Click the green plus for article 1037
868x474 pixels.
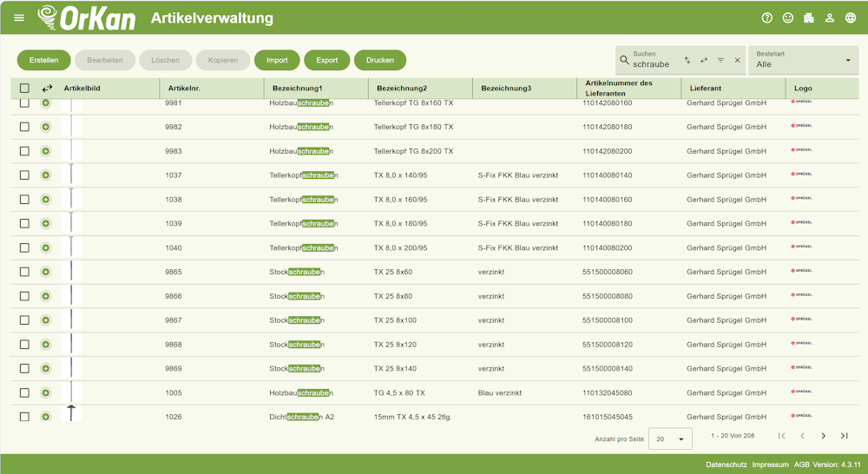coord(46,175)
